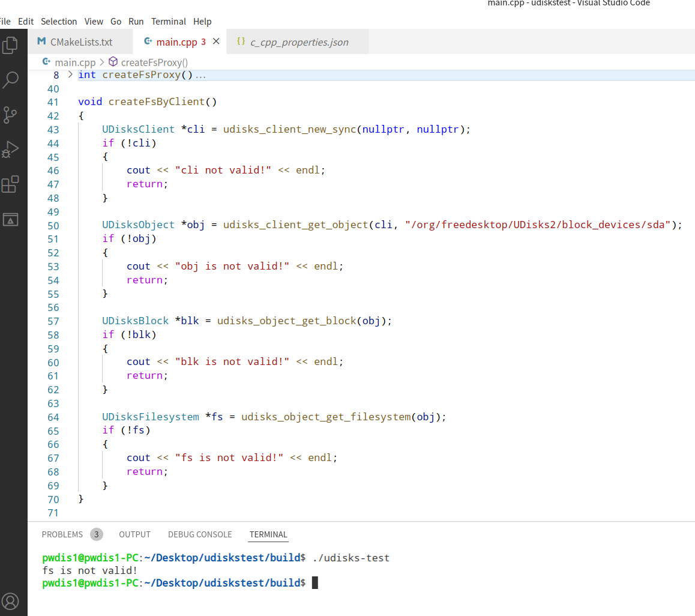Open the DEBUG CONSOLE panel tab
This screenshot has height=616, width=695.
tap(200, 534)
